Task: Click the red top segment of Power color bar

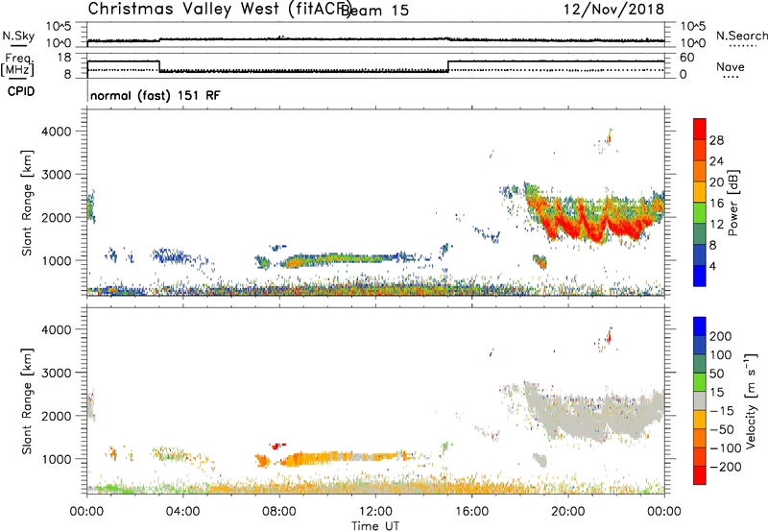Action: [700, 130]
